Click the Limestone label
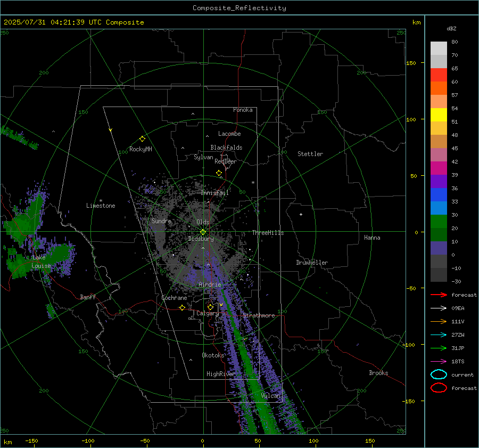This screenshot has height=448, width=479. coord(101,206)
